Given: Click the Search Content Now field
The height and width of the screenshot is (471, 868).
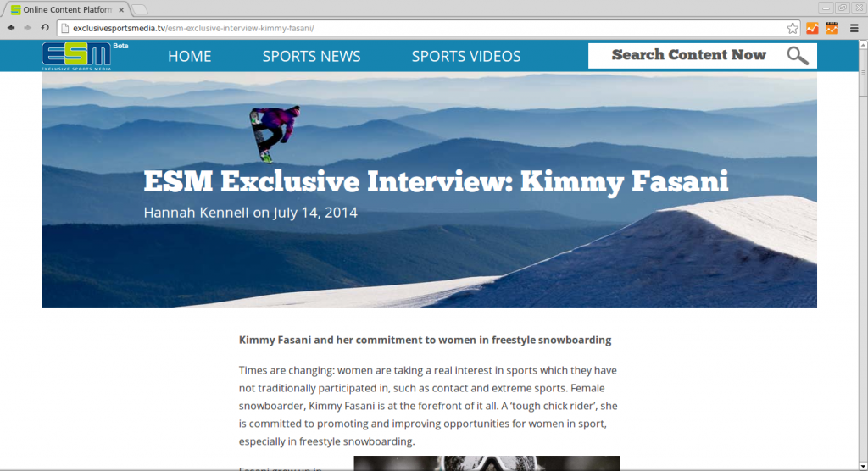Looking at the screenshot, I should (x=688, y=56).
